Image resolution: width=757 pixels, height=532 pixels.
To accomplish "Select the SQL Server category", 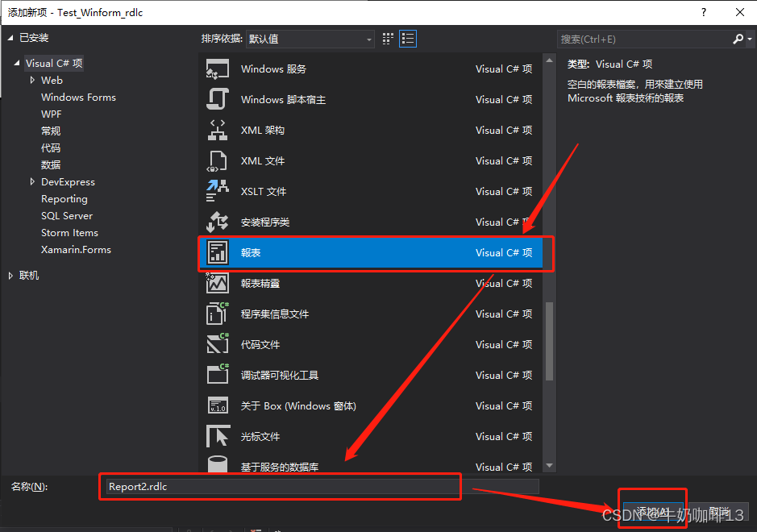I will coord(67,216).
